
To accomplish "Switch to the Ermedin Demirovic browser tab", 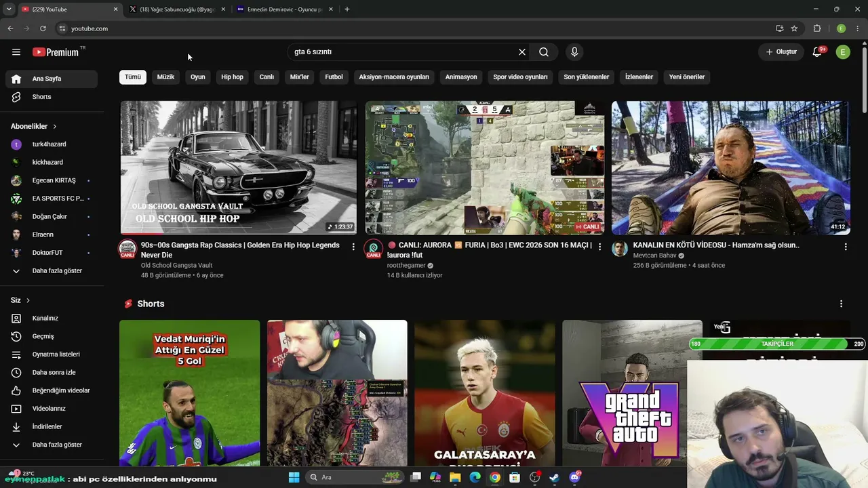I will pyautogui.click(x=285, y=9).
